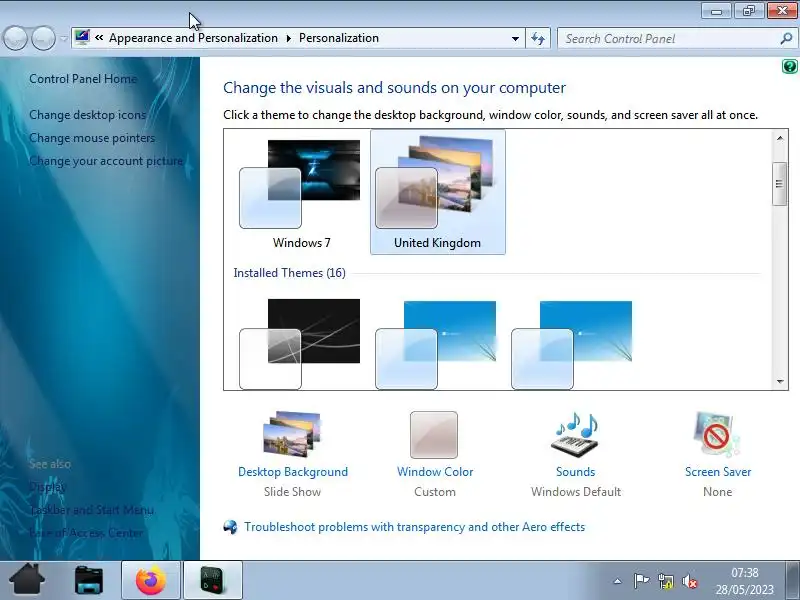Screen dimensions: 800x600
Task: Open Firefox from the taskbar
Action: pos(151,580)
